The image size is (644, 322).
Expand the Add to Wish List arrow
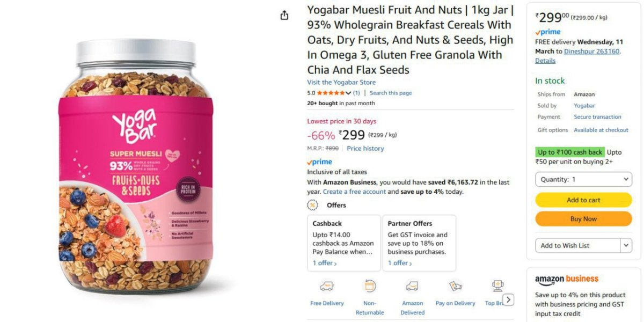coord(626,245)
